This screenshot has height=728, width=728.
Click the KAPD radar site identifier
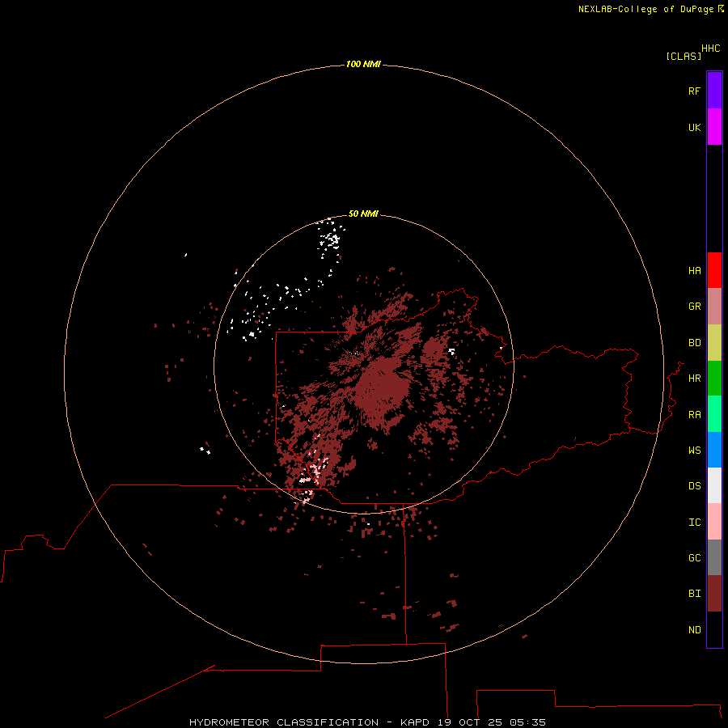[415, 722]
